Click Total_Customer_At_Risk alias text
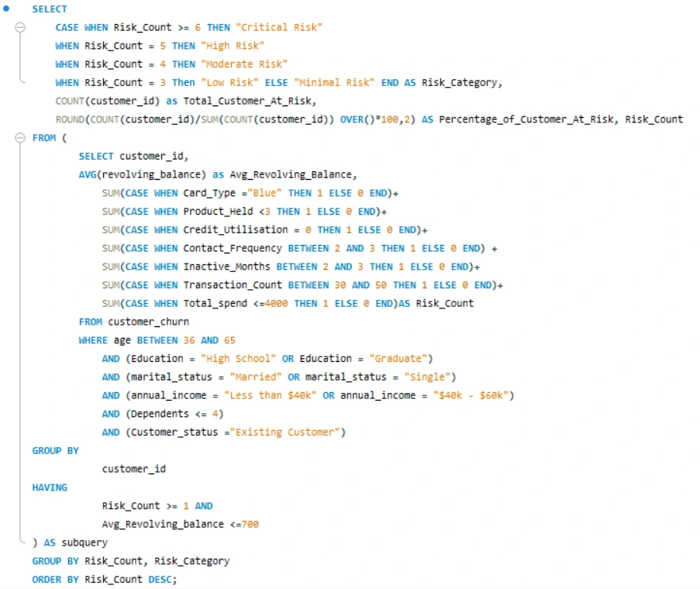Viewport: 700px width, 589px height. pyautogui.click(x=247, y=102)
